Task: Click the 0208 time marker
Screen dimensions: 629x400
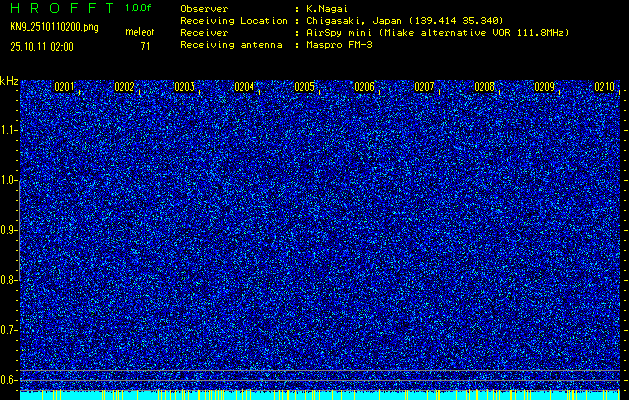Action: 484,87
